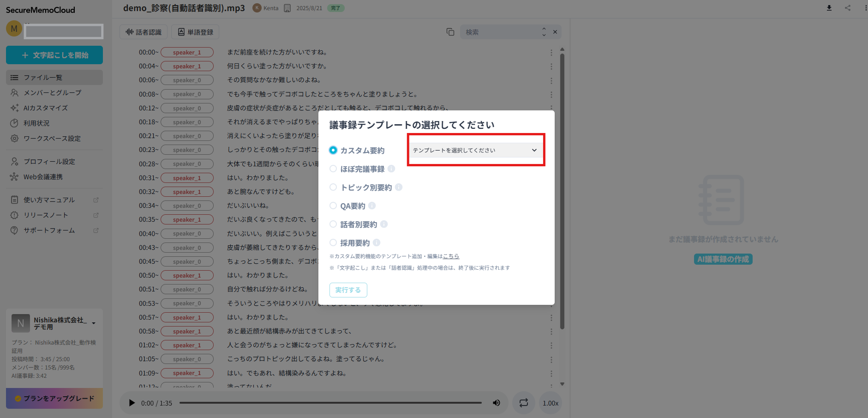This screenshot has height=418, width=868.
Task: Select the 話者認識 speaker recognition tool
Action: (144, 31)
